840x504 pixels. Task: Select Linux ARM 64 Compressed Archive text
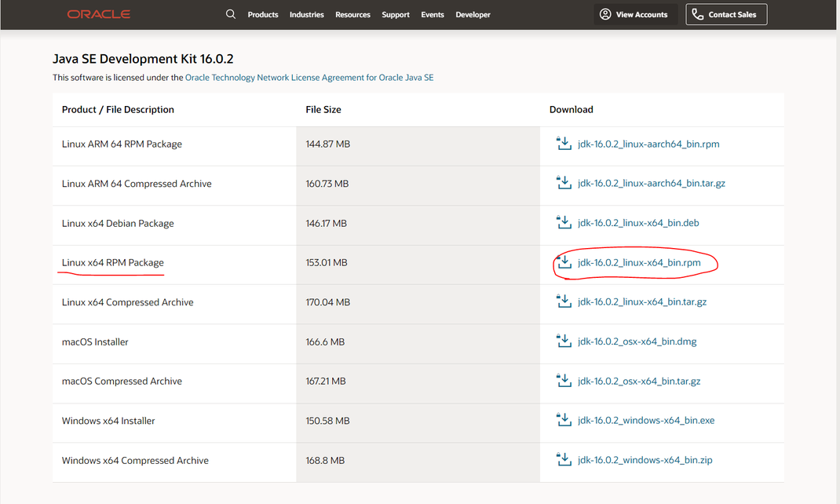137,184
